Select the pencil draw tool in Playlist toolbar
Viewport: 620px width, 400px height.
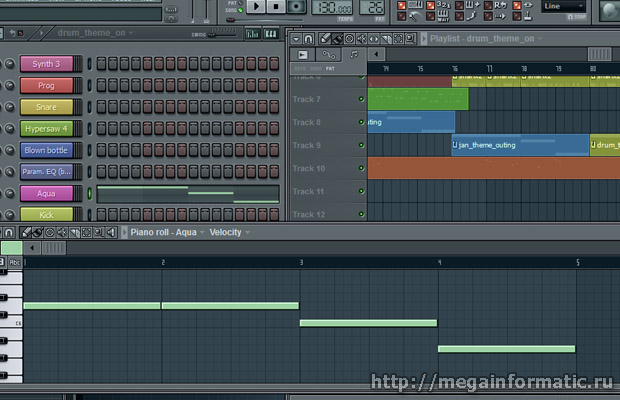point(325,38)
